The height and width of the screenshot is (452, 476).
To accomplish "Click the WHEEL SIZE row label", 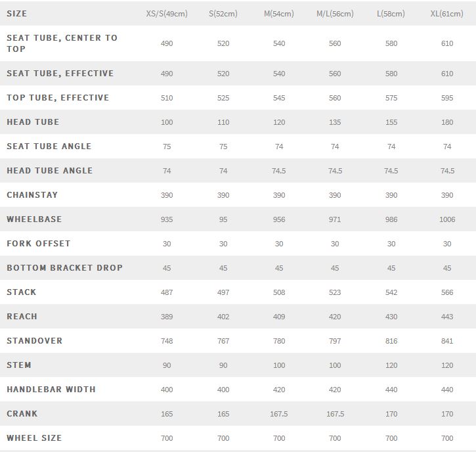I will [34, 438].
